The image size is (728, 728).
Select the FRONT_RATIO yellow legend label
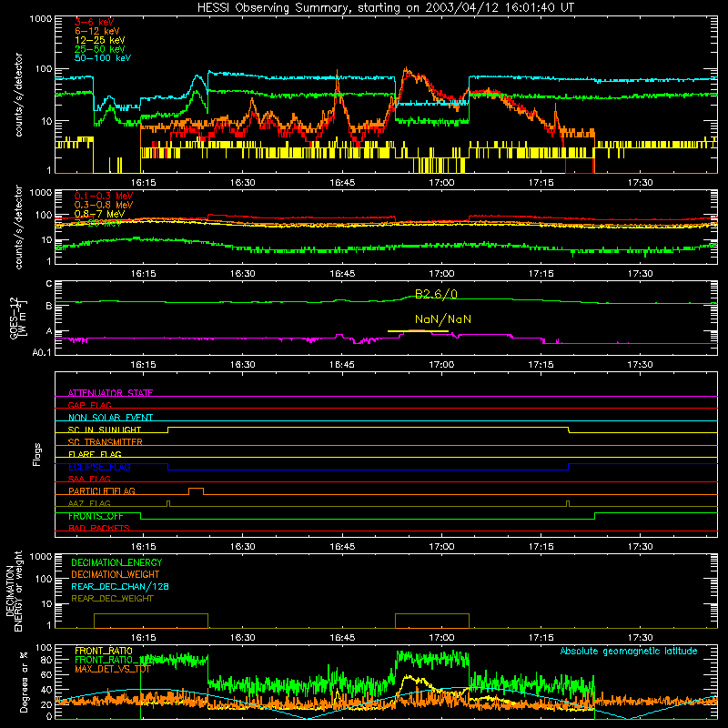coord(104,651)
